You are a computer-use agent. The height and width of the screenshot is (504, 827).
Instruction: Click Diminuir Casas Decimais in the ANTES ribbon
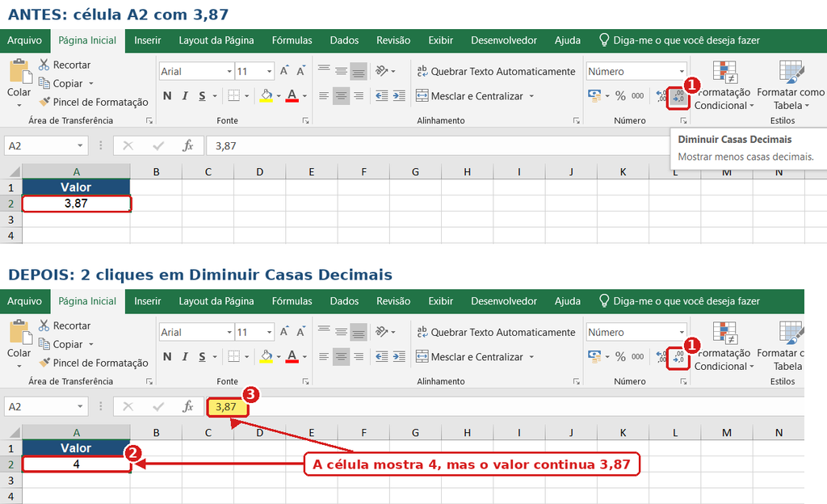tap(678, 96)
